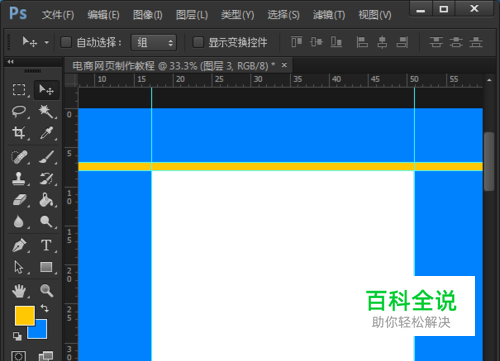Screen dimensions: 500x361
Task: Collapse the toolbox with double-arrow
Action: [11, 62]
